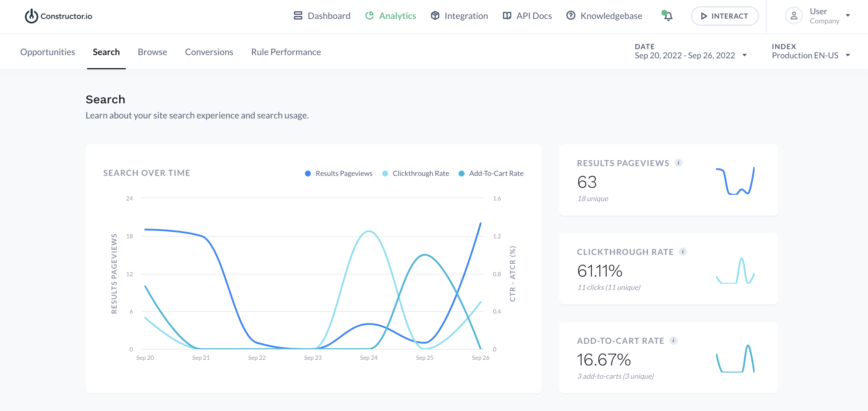Screen dimensions: 868x411
Task: Click the Results Pageviews sparkline
Action: pos(735,181)
